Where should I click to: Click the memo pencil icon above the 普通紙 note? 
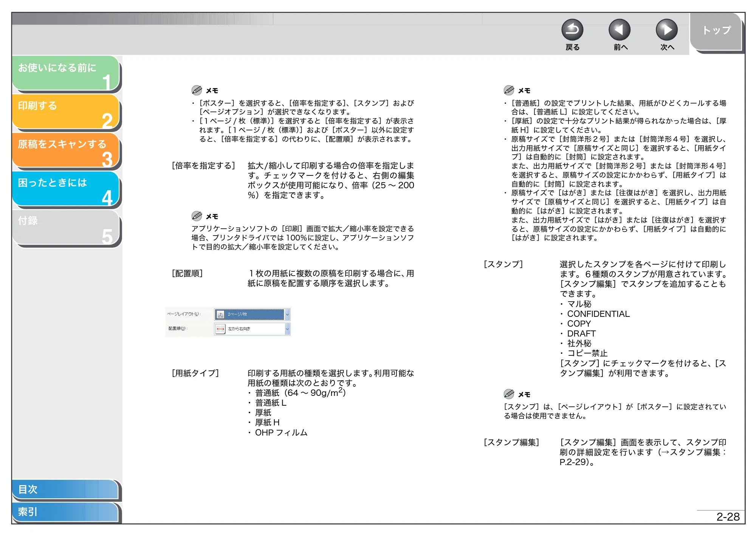click(x=509, y=90)
